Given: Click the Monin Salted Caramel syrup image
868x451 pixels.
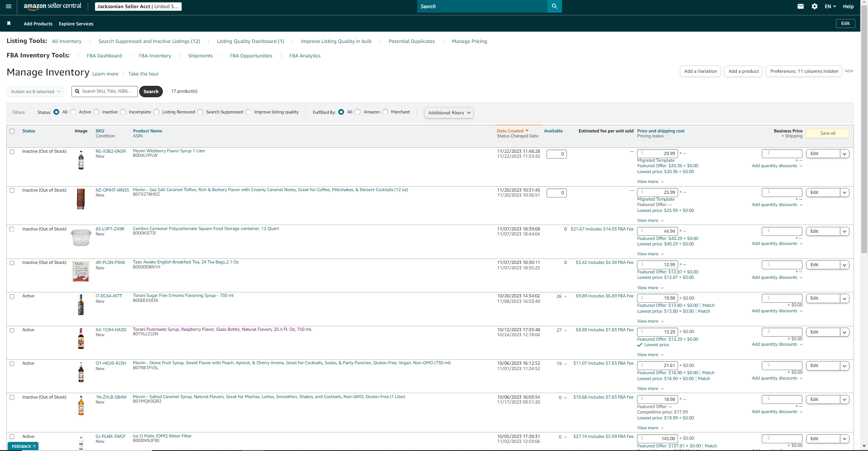Looking at the screenshot, I should point(81,405).
